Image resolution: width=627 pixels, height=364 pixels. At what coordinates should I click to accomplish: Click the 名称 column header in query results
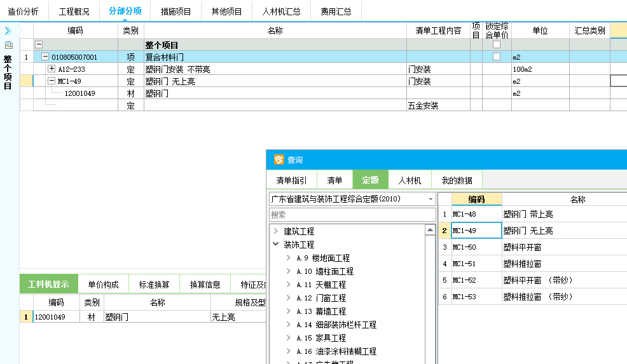[577, 199]
